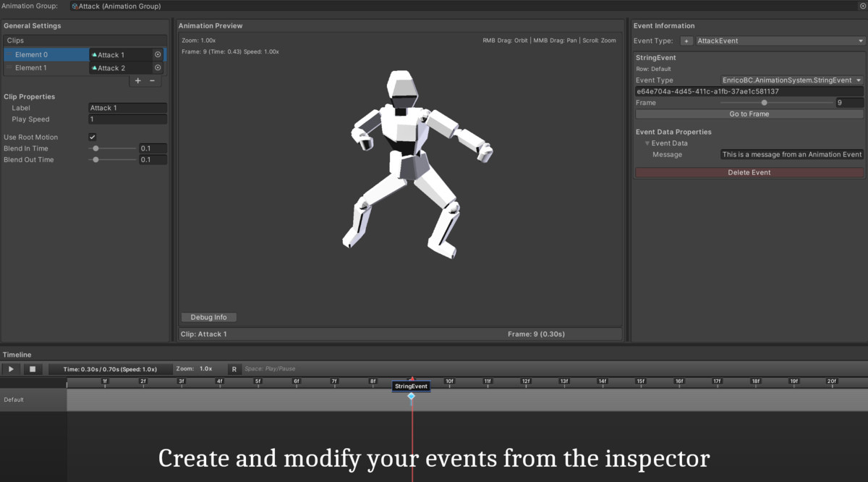Click the drag handle of Element 0
This screenshot has height=482, width=868.
9,55
